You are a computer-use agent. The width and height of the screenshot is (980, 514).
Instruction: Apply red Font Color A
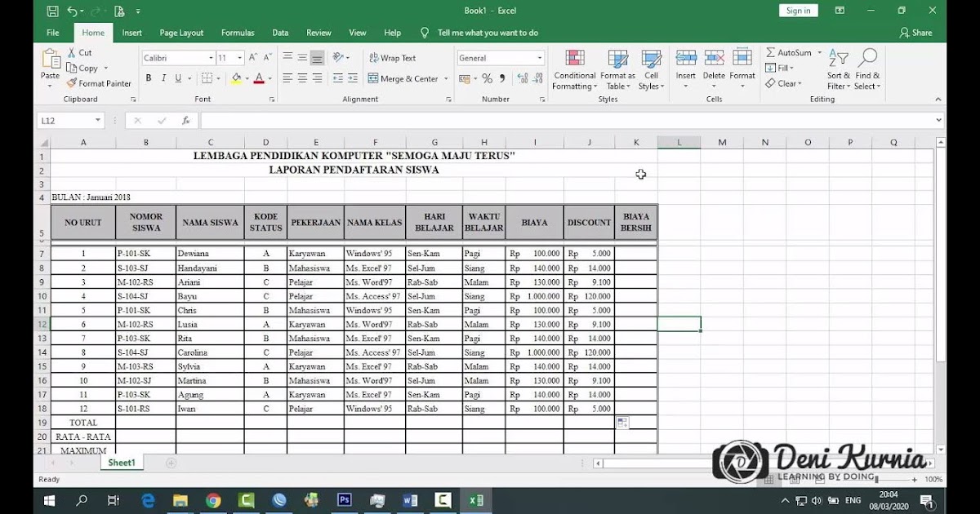click(259, 78)
